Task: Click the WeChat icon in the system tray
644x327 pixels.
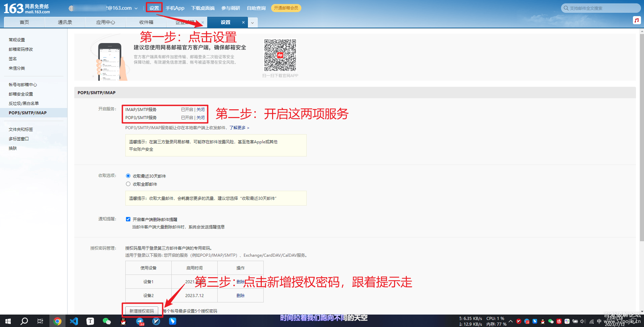Action: 551,321
